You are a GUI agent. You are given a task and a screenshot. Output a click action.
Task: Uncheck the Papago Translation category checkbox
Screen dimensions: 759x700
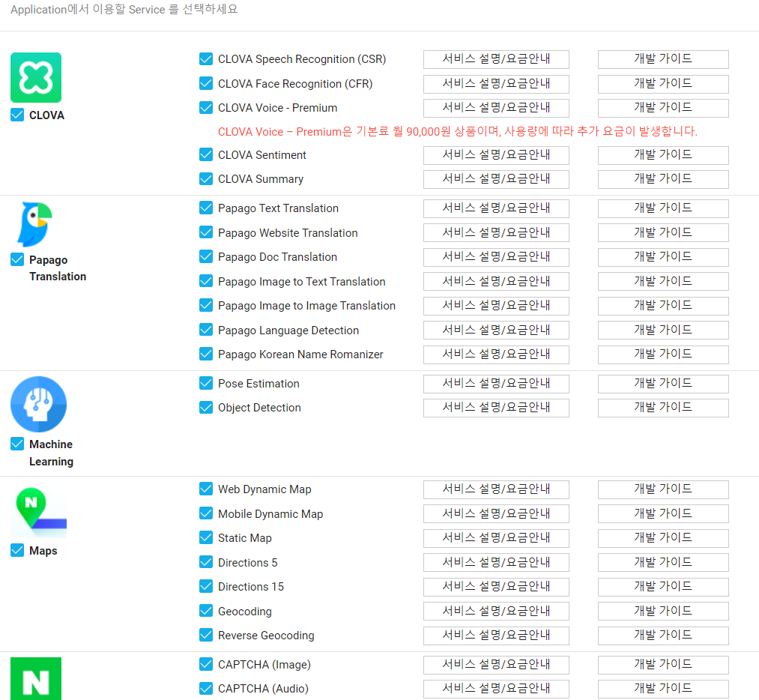click(x=17, y=259)
